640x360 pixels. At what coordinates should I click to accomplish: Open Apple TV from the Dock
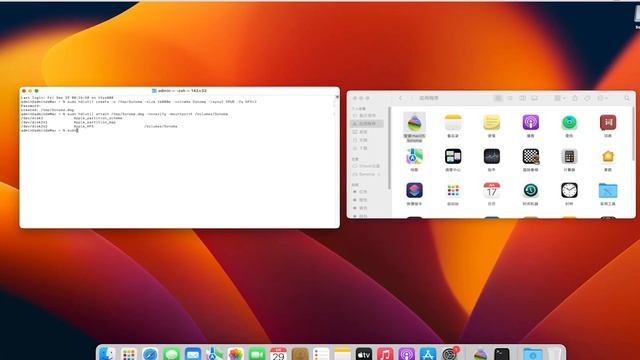pos(364,354)
